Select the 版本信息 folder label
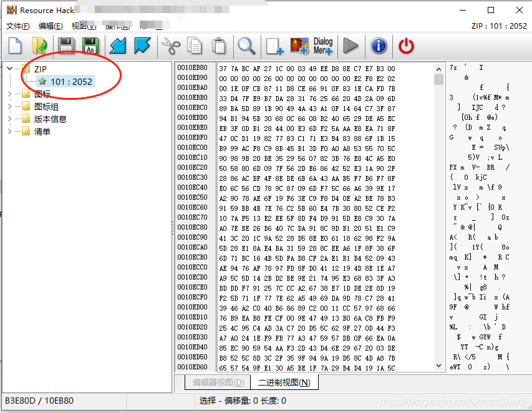The width and height of the screenshot is (532, 413). 51,119
